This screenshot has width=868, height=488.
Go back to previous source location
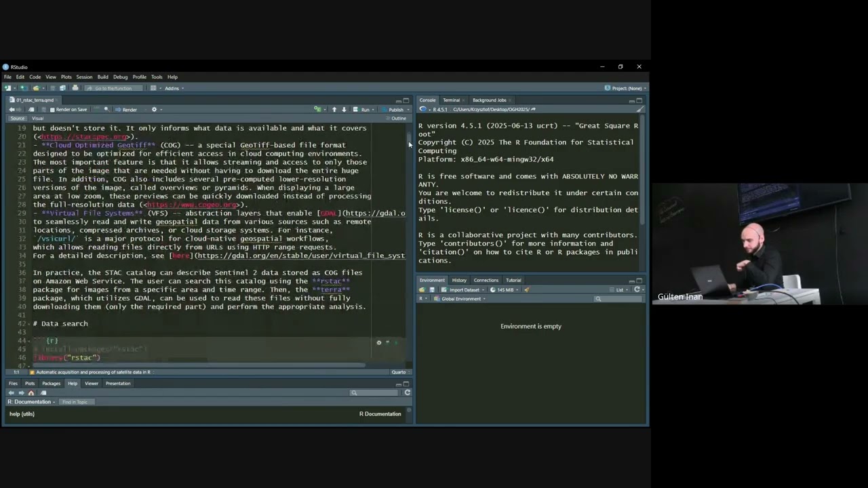[12, 109]
